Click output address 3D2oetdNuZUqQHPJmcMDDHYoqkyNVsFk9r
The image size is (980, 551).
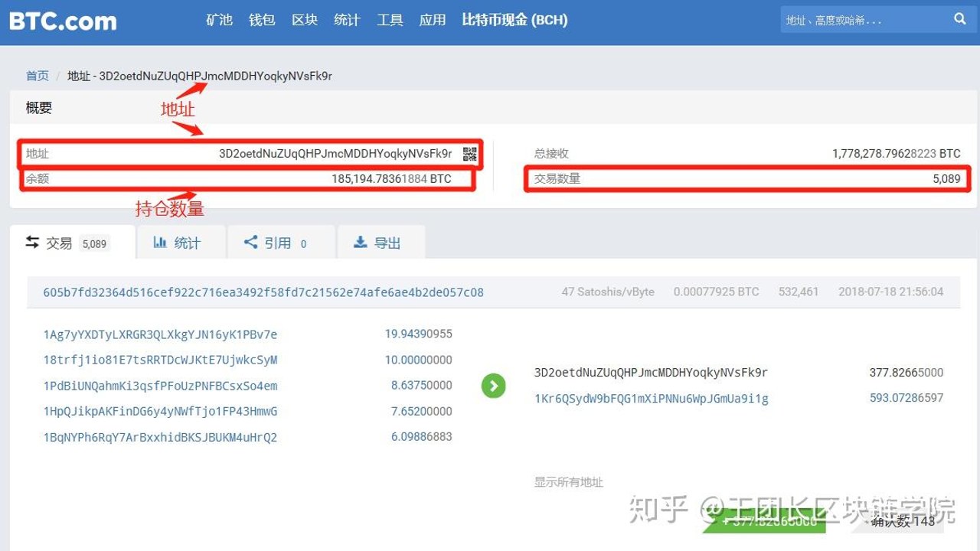click(x=651, y=373)
